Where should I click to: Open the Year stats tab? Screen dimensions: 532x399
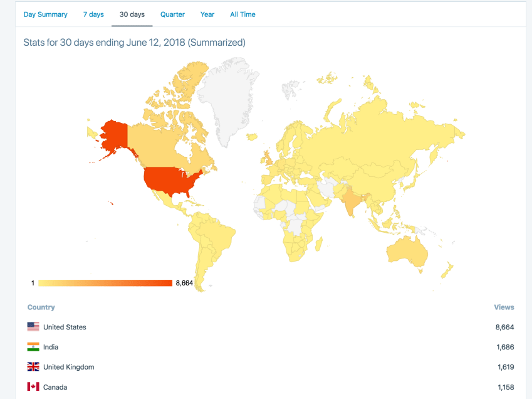[x=207, y=14]
